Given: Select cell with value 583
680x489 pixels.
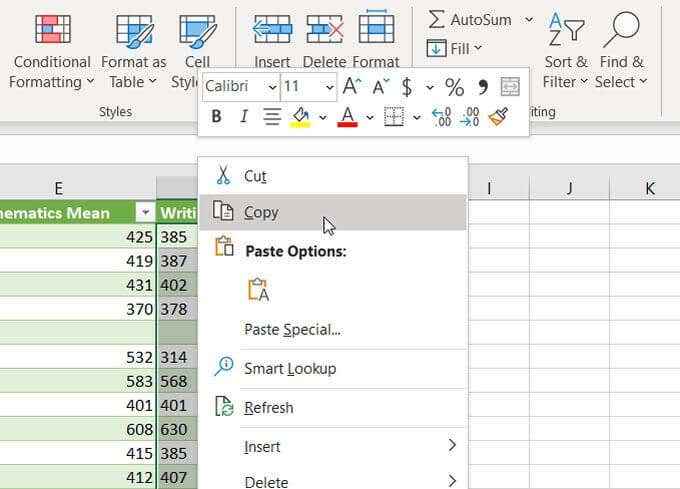Looking at the screenshot, I should click(77, 381).
